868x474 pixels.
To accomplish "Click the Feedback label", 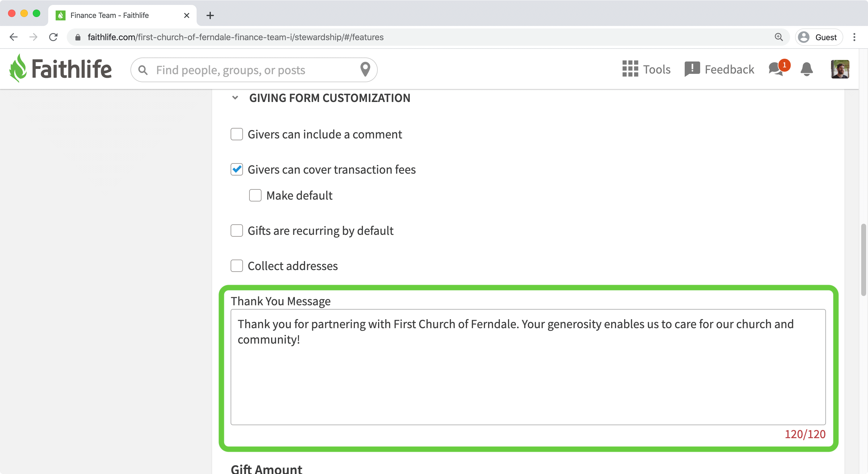I will tap(729, 69).
